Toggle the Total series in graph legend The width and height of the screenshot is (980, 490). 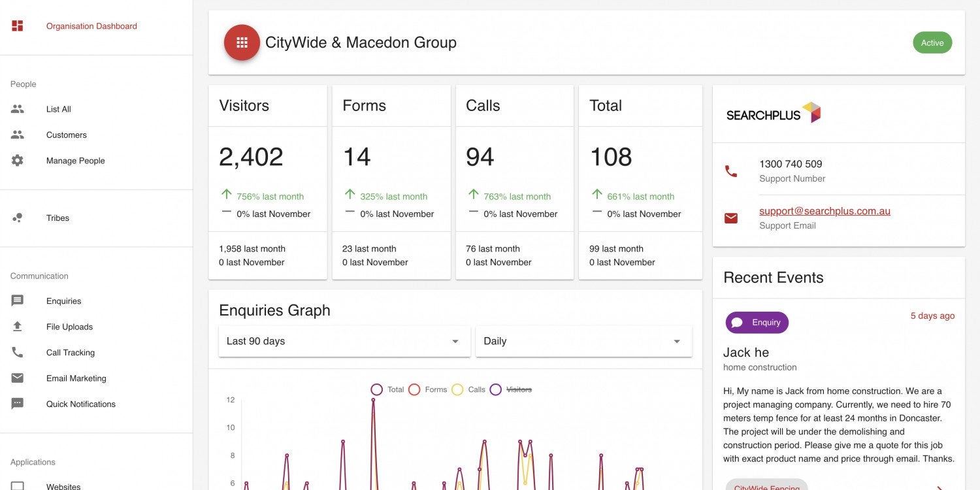387,389
